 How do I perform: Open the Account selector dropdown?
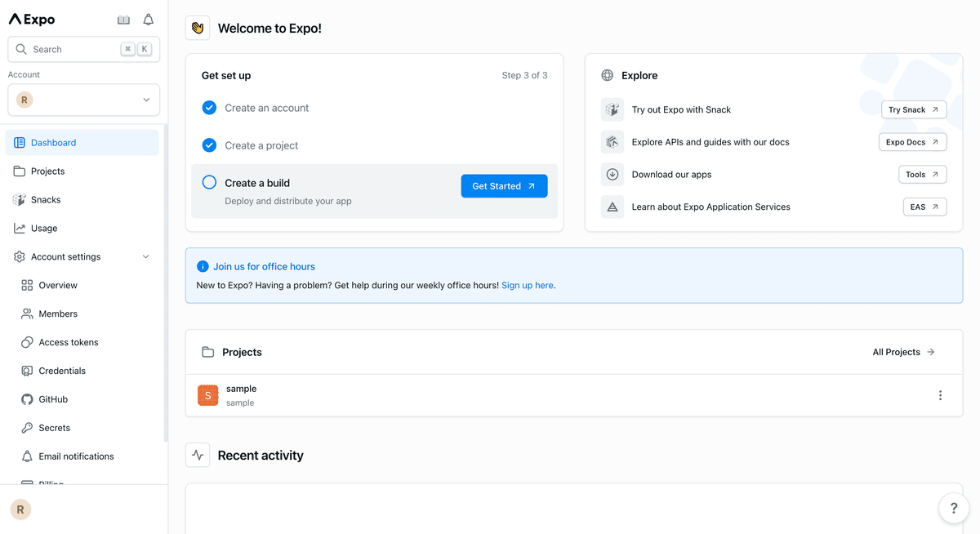84,100
